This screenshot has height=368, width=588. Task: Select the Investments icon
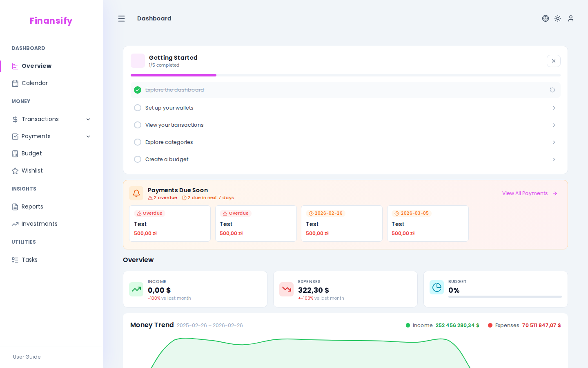[x=15, y=224]
